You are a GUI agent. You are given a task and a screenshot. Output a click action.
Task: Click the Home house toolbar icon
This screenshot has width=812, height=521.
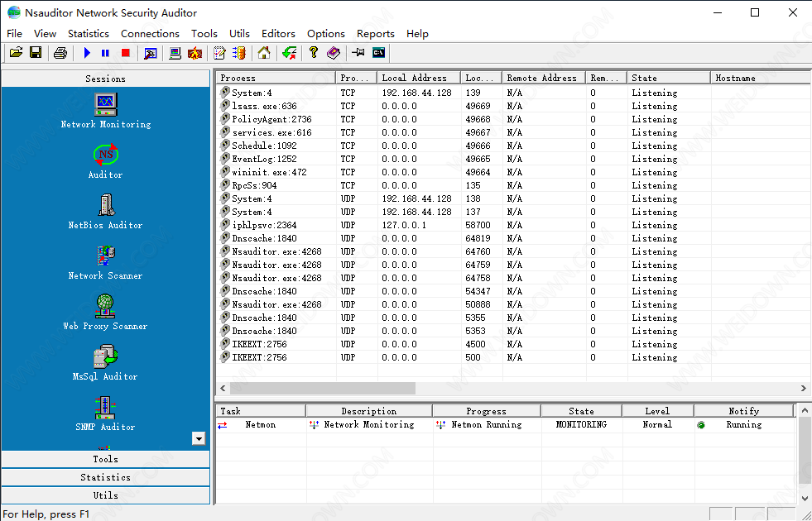(264, 53)
